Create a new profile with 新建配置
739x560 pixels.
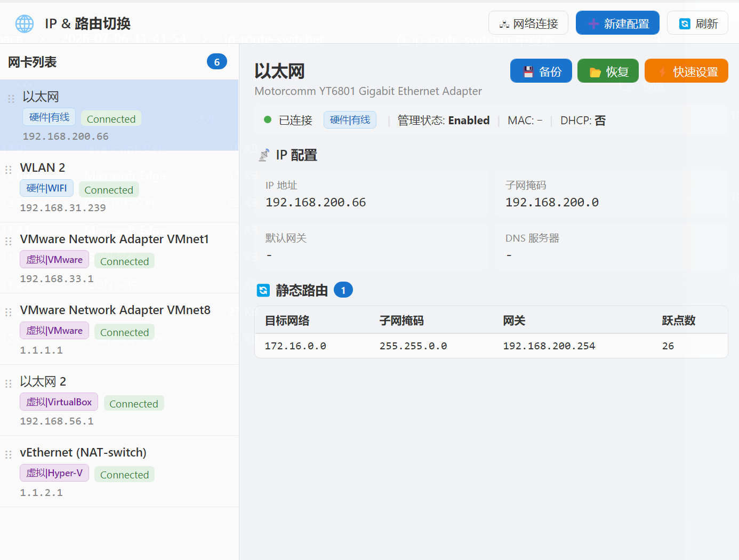click(x=617, y=23)
